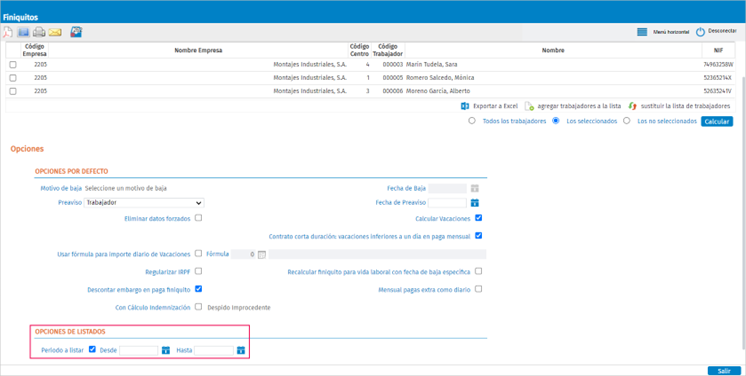The height and width of the screenshot is (376, 746).
Task: Select the Los seleccionados radio button
Action: point(555,121)
